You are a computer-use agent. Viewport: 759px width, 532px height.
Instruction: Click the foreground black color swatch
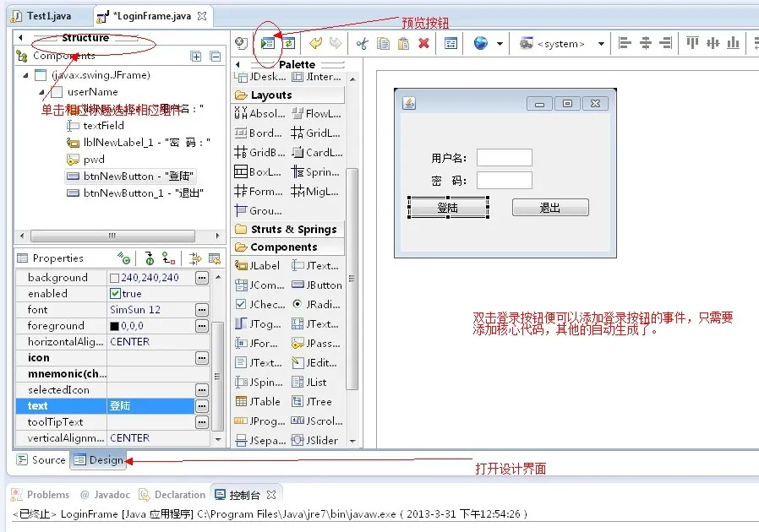point(114,326)
